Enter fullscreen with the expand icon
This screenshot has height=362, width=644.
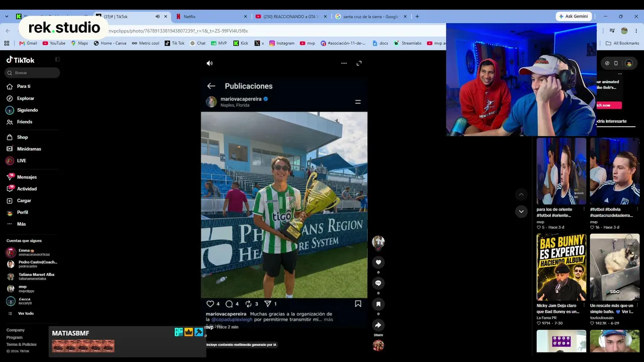(x=359, y=63)
